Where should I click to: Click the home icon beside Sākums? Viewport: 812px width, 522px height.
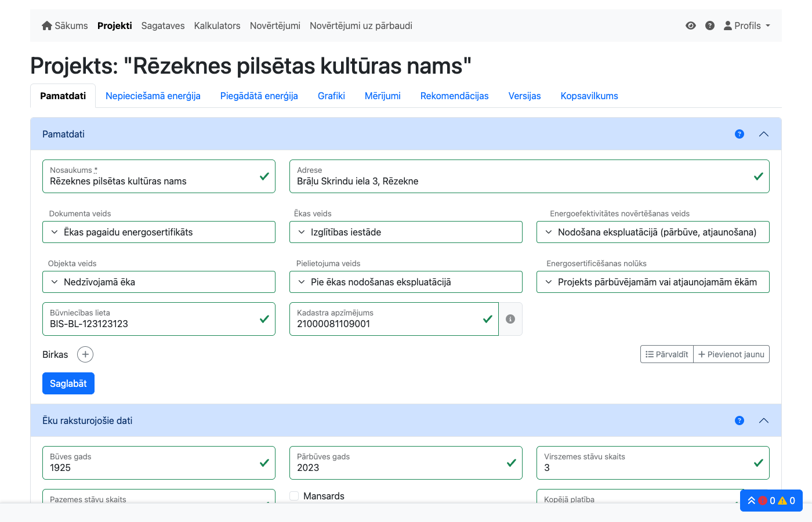[46, 26]
